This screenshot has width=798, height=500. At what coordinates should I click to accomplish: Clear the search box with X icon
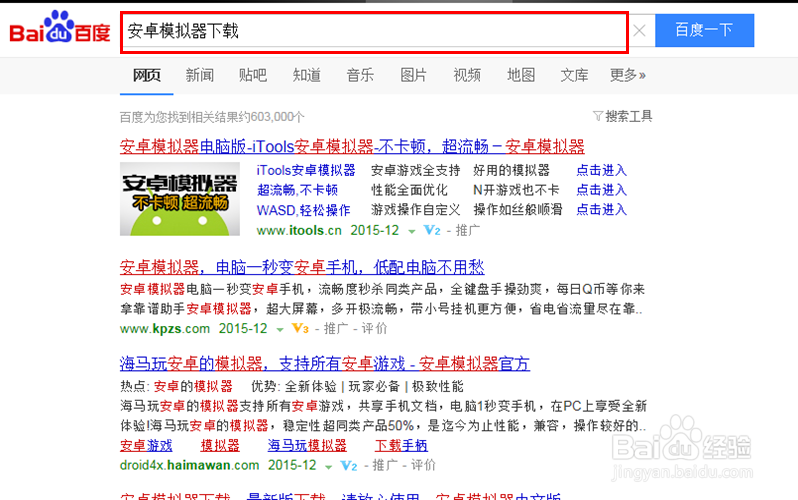(640, 31)
